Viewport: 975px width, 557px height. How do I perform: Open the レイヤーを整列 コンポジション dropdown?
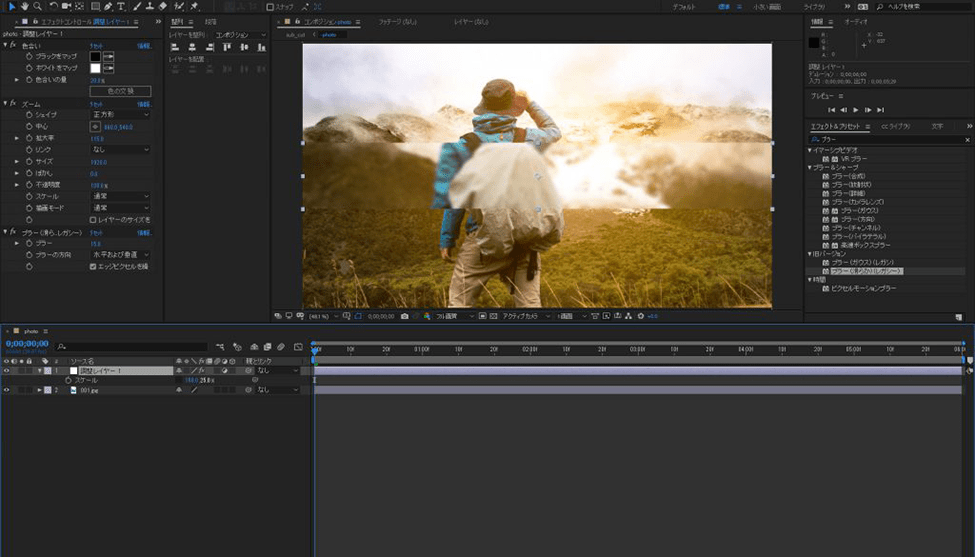click(240, 35)
